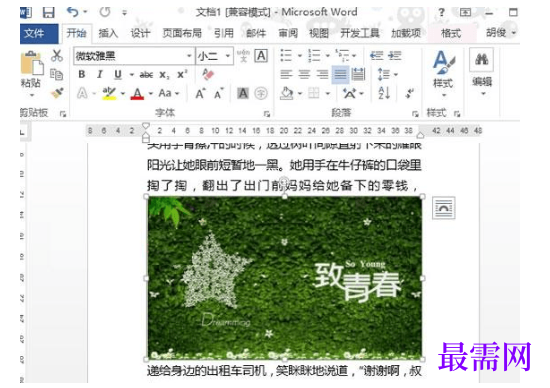Screen dimensions: 550x388
Task: Click the Align Left icon
Action: tap(286, 74)
